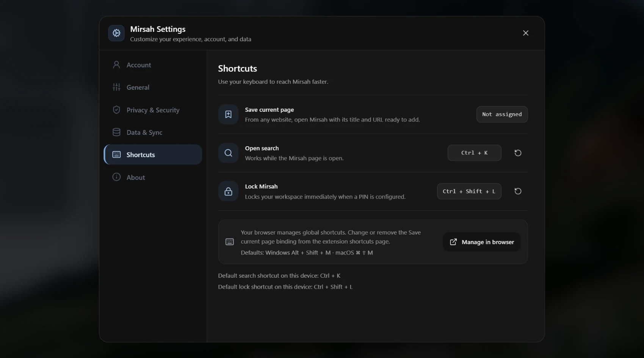Click the "Defaults: Windows Alt + Shift + M" line
The image size is (644, 358).
pos(307,253)
